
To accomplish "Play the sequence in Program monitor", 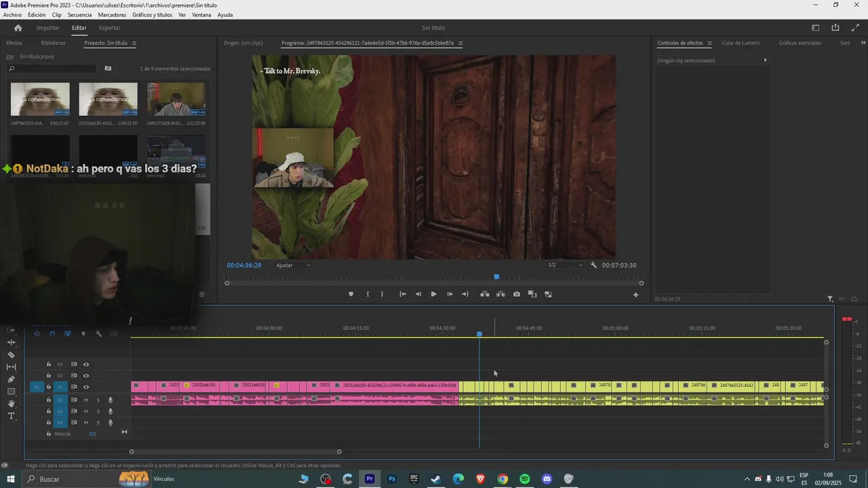I will 434,294.
